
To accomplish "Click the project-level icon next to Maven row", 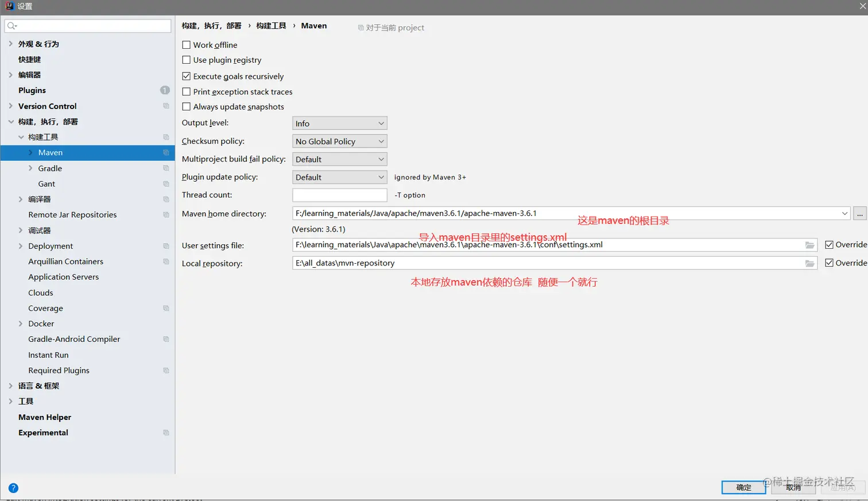I will tap(166, 153).
